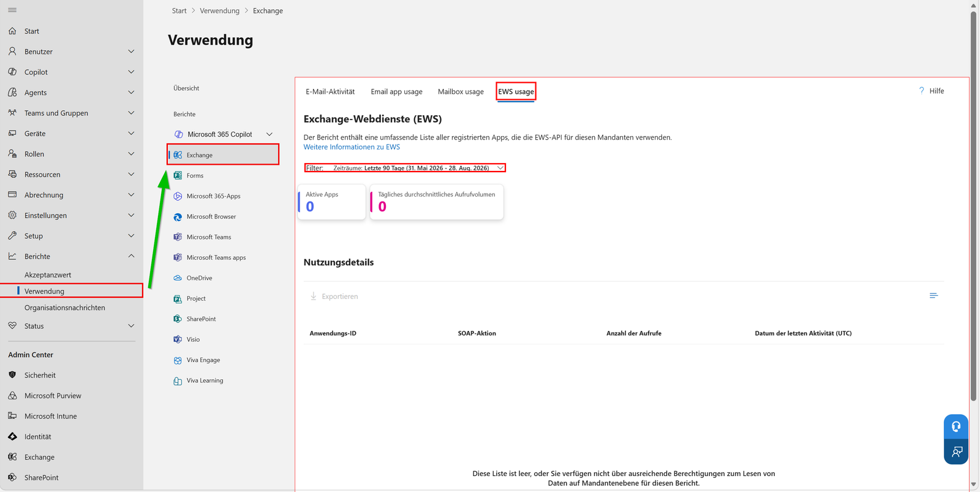The height and width of the screenshot is (492, 980).
Task: Click the Agents icon in left navigation
Action: pos(12,93)
